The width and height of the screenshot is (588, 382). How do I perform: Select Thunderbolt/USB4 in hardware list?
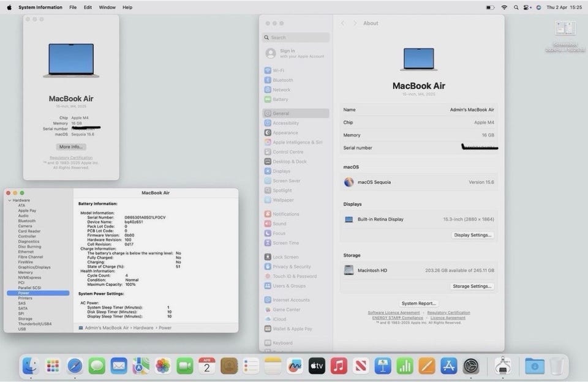[x=35, y=324]
